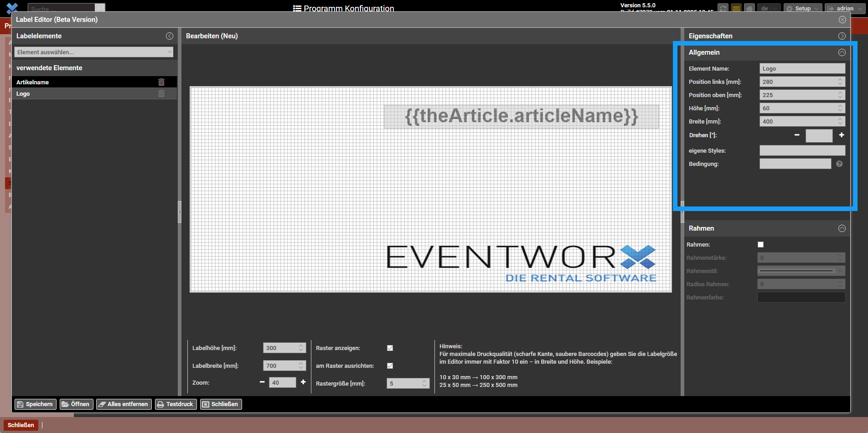Uncheck am Raster ausrichten
Screen dimensions: 868x433
(390, 366)
